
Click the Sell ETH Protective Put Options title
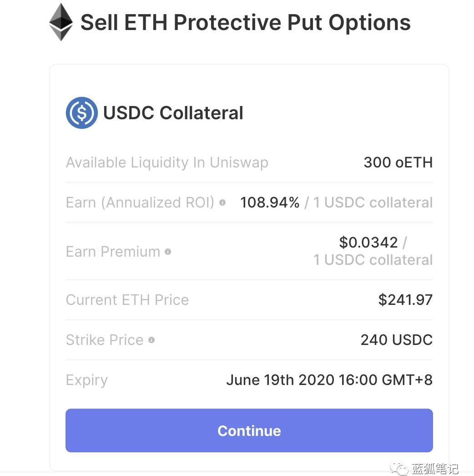pos(245,22)
